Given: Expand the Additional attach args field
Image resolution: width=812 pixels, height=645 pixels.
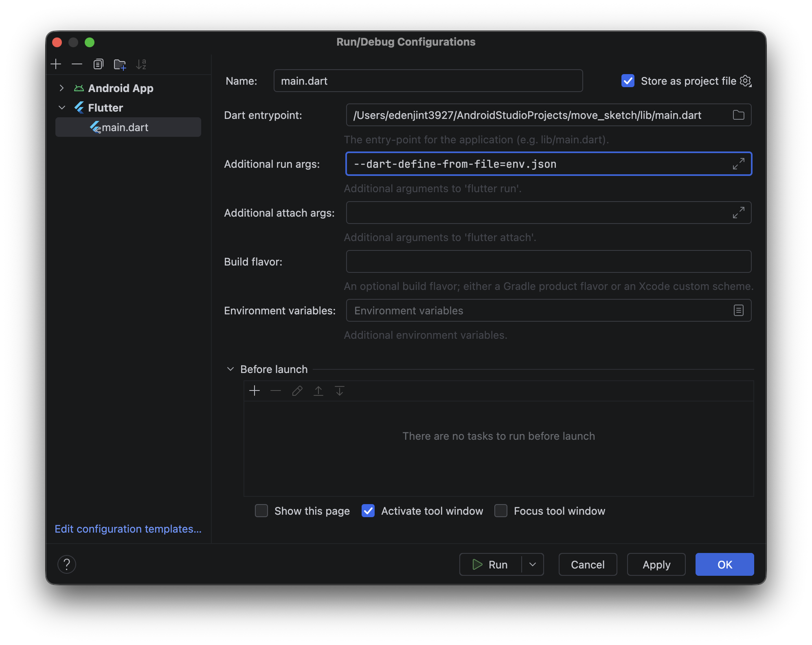Looking at the screenshot, I should point(738,213).
